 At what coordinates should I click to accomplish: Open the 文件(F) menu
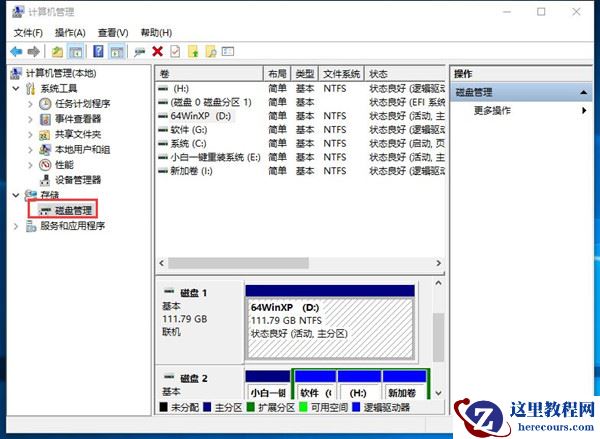coord(28,33)
